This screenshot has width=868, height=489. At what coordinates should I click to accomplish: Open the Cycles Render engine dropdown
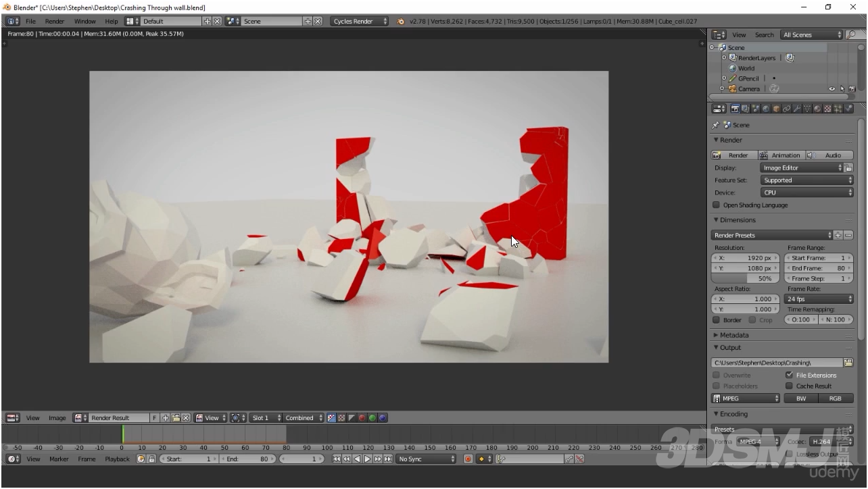[360, 21]
